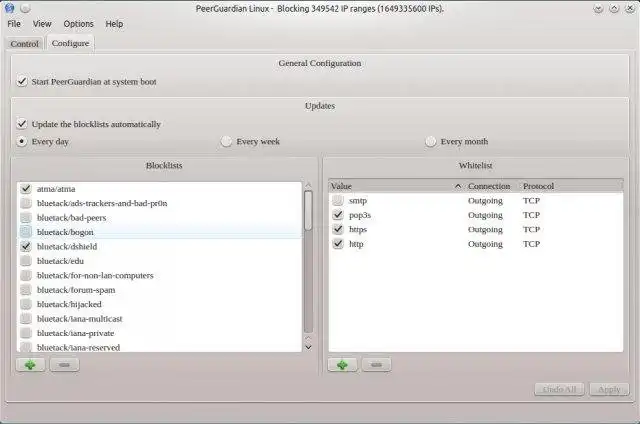This screenshot has width=640, height=424.
Task: Select the Configure tab
Action: pos(70,43)
